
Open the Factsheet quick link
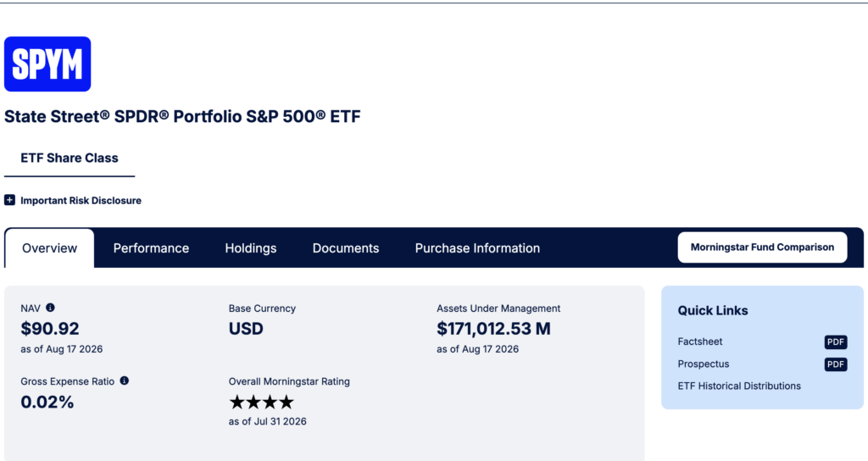699,342
